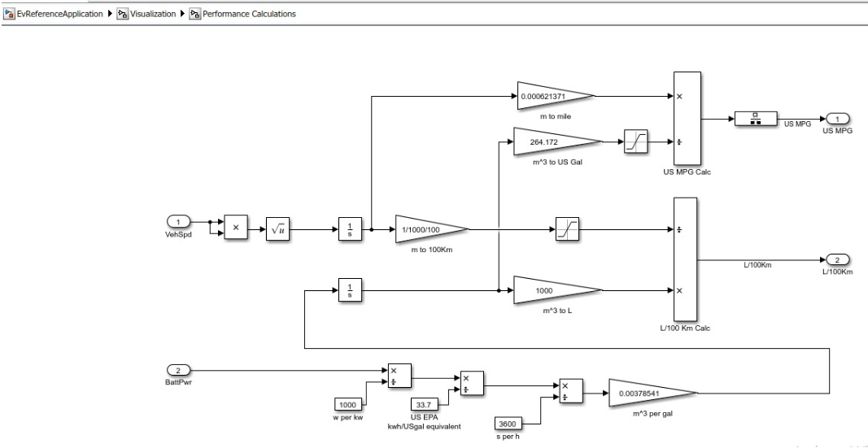
Task: Select the block before US MPG output
Action: coord(756,119)
